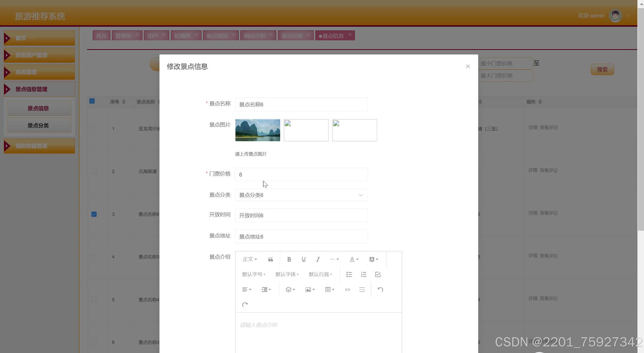Open the more text styles menu
This screenshot has height=353, width=644.
[334, 259]
